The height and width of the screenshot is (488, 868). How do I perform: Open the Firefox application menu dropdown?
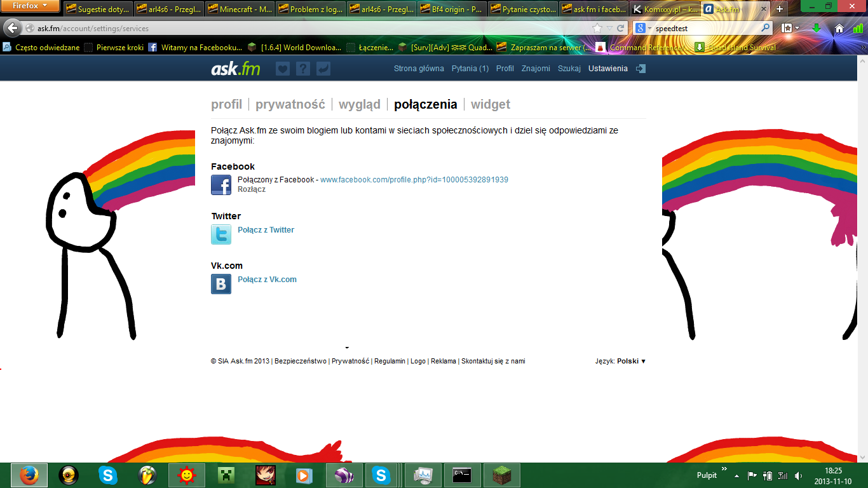coord(31,6)
